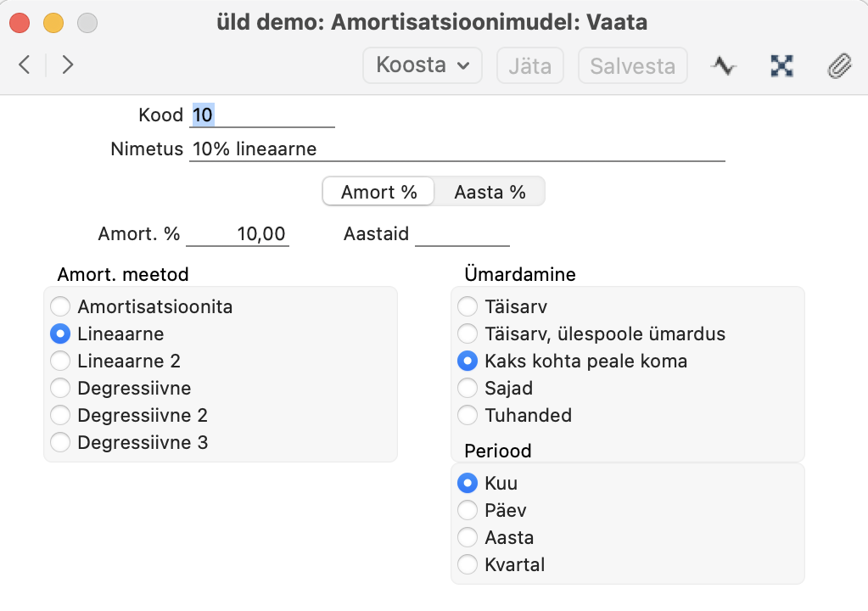Go to the previous record arrow
868x611 pixels.
point(25,65)
